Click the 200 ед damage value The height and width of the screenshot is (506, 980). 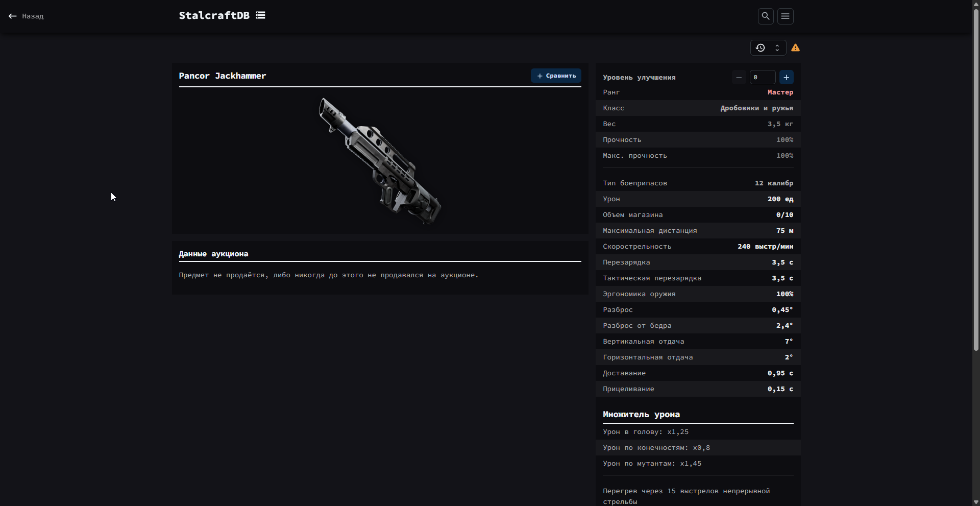click(780, 199)
